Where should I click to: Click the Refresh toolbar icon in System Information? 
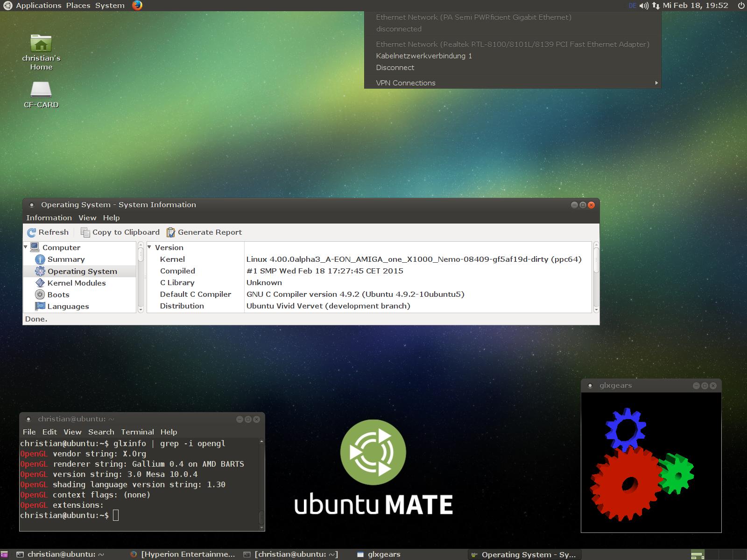pos(32,232)
